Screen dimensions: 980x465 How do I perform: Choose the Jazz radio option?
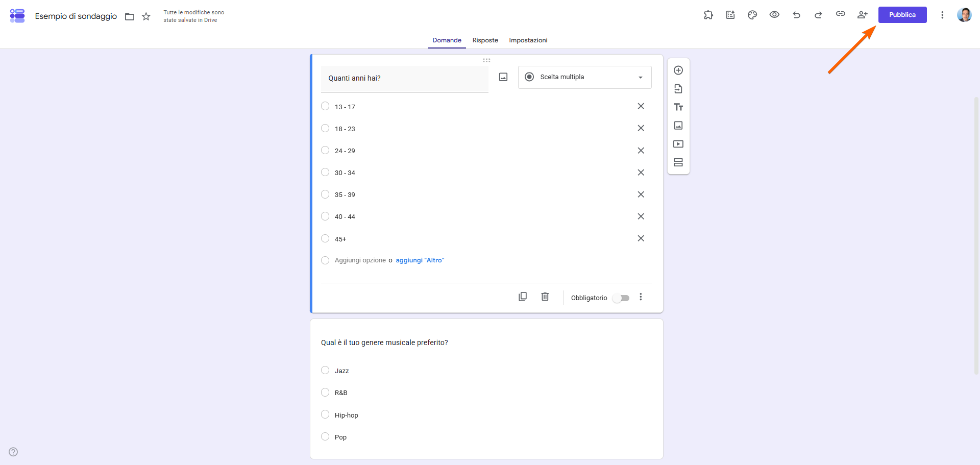pyautogui.click(x=325, y=370)
